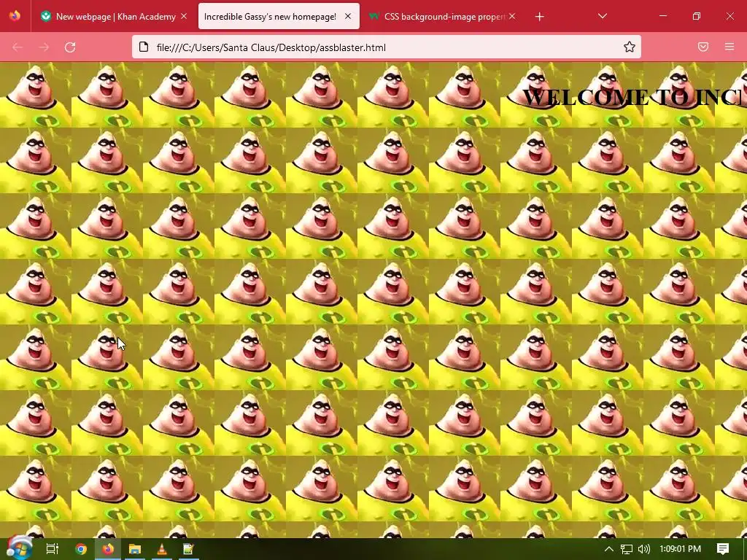The width and height of the screenshot is (747, 560).
Task: Click the page info file icon in address bar
Action: pos(144,47)
